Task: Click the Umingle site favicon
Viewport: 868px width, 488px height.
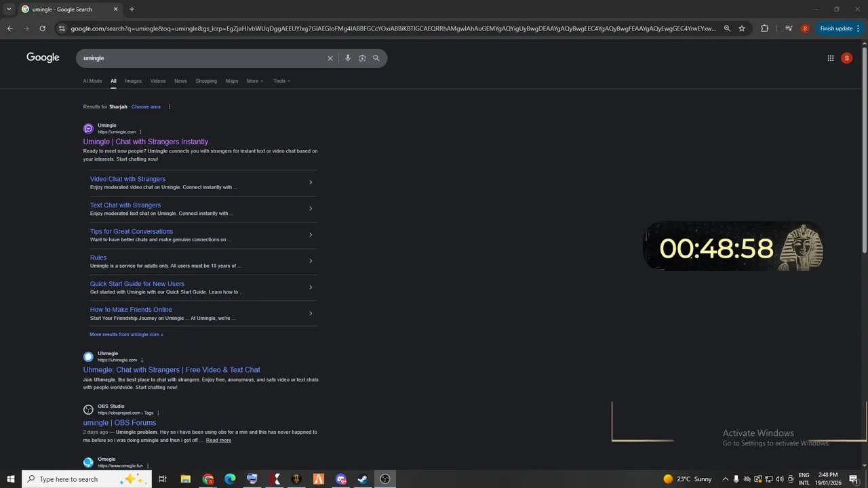Action: [x=88, y=129]
